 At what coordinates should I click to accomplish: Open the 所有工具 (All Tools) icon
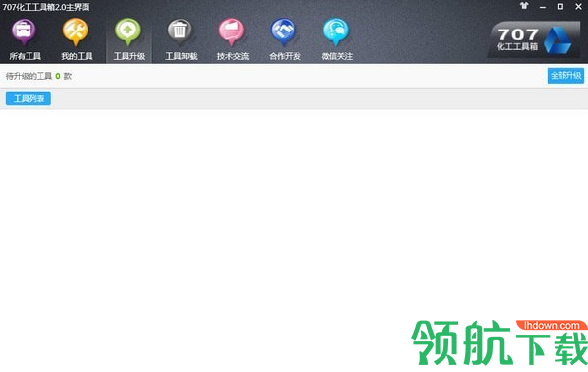[x=25, y=39]
